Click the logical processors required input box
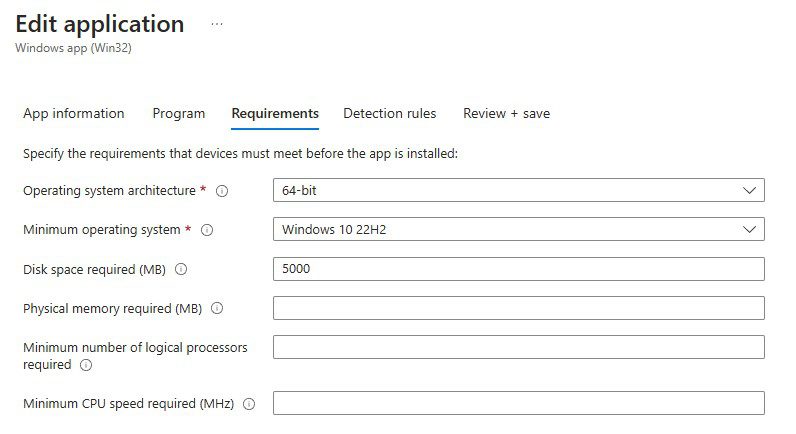 [x=518, y=347]
